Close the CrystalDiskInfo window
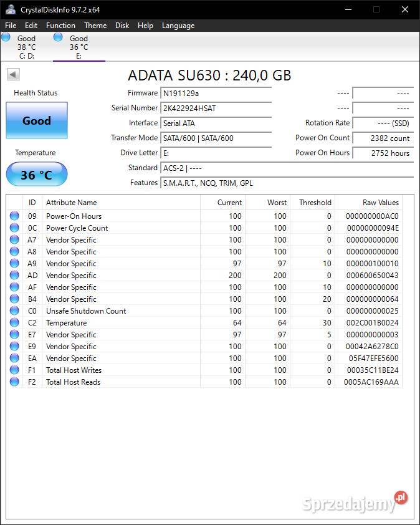This screenshot has height=525, width=420. click(405, 9)
